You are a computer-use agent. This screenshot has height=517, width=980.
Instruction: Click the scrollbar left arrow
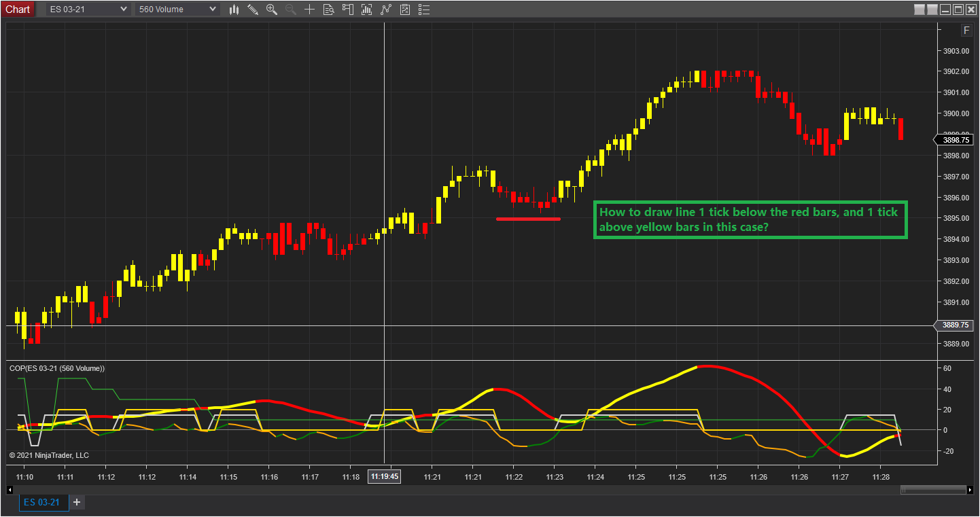(10, 489)
